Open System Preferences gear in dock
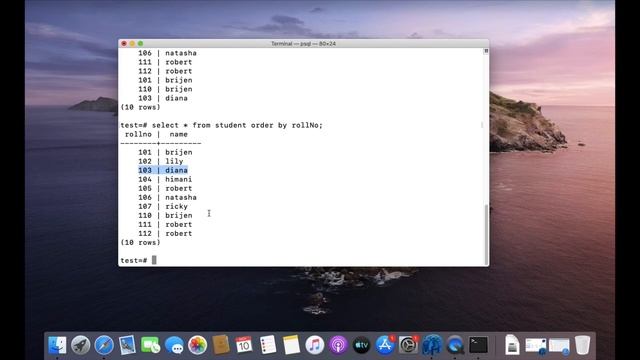 tap(408, 345)
